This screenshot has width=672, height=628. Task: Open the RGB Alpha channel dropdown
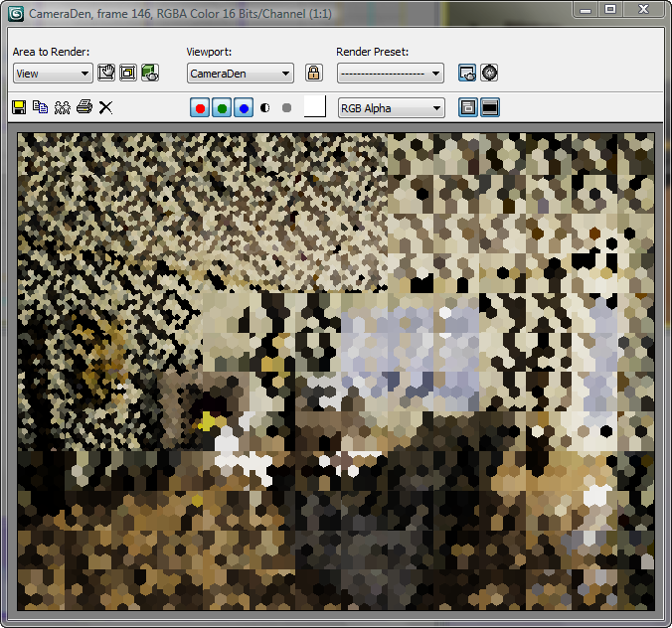(x=392, y=108)
